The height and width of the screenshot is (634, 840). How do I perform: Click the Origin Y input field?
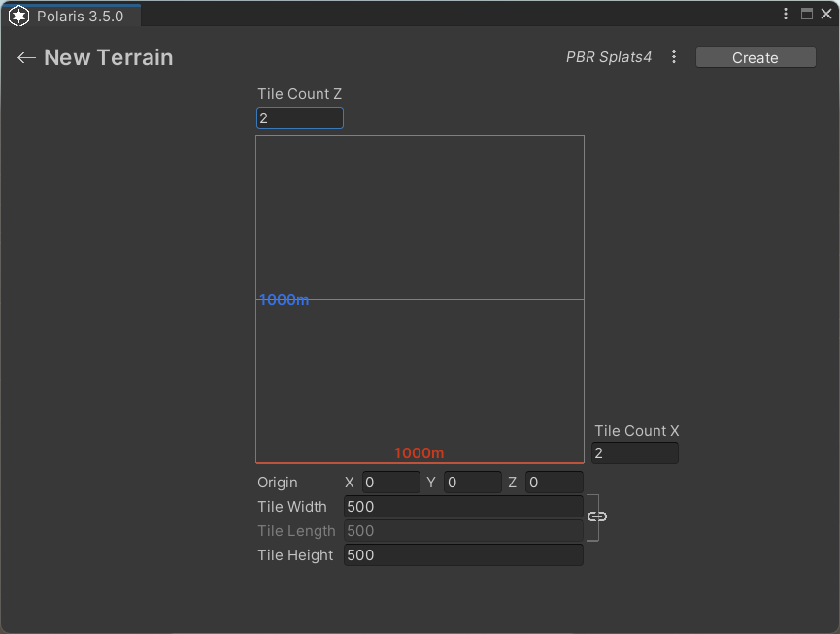coord(473,483)
